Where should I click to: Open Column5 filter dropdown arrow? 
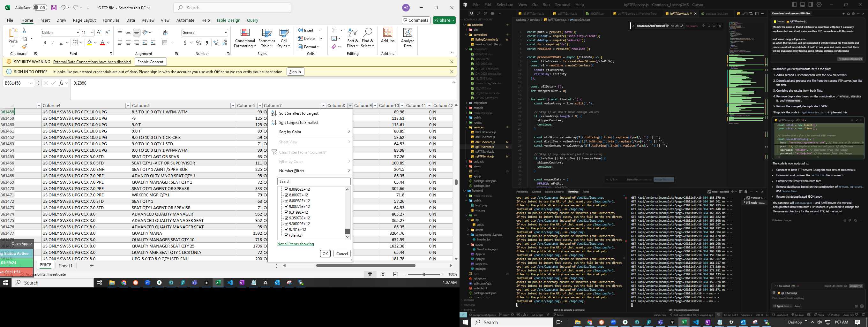click(233, 105)
